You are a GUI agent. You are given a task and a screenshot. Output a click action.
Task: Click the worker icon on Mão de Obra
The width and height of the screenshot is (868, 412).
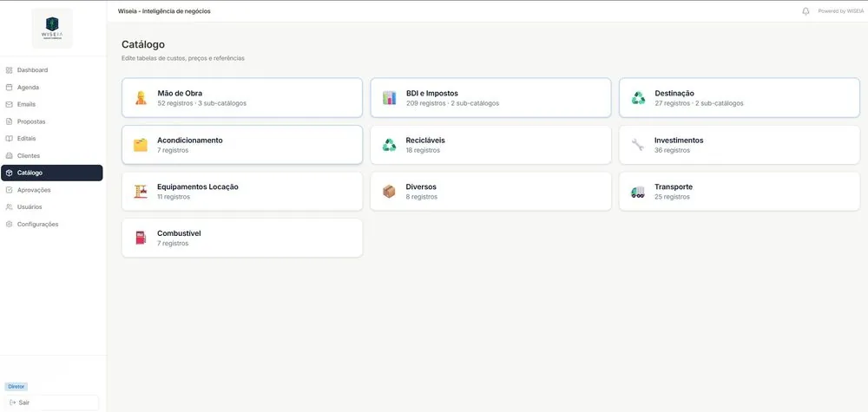[141, 98]
